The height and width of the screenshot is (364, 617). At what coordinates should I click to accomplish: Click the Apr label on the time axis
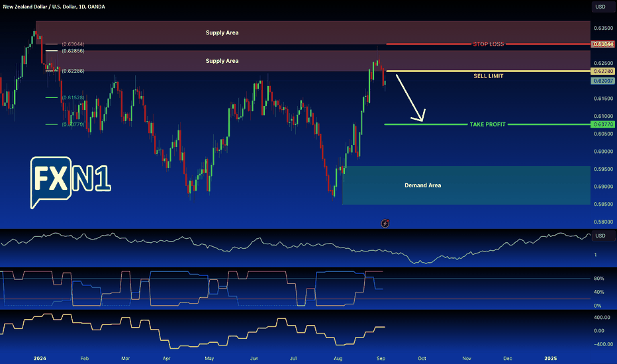166,358
